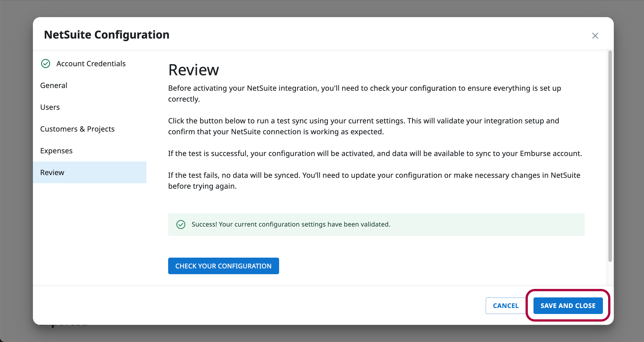Click the NetSuite Configuration dialog title
The width and height of the screenshot is (644, 342).
(106, 35)
